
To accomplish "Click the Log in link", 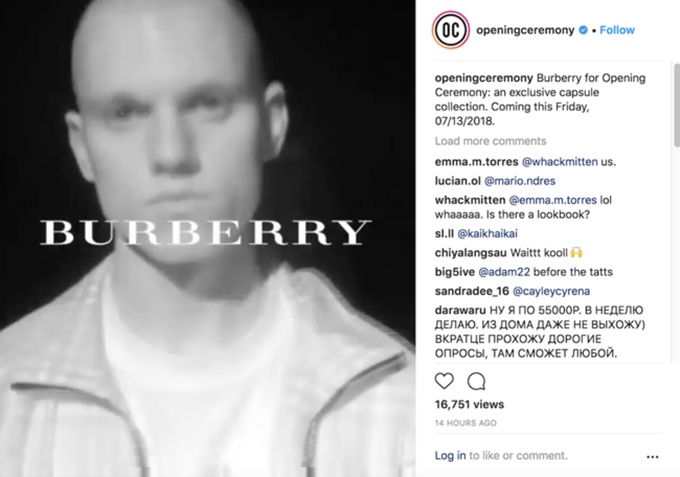I will (450, 455).
